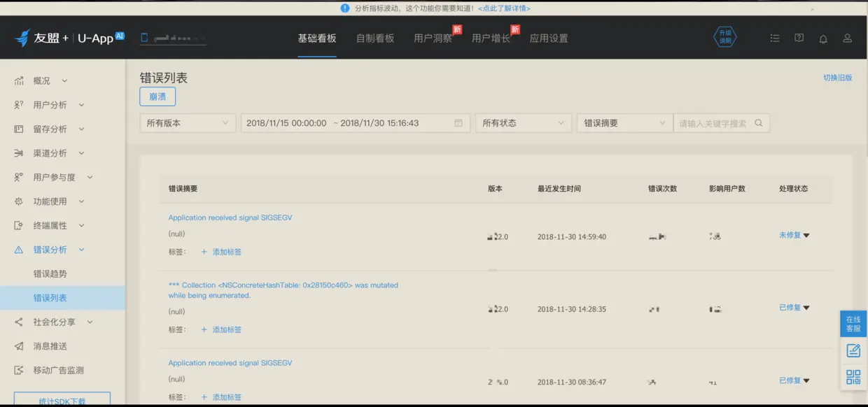Click the keyword search input field
This screenshot has width=868, height=407.
click(713, 123)
